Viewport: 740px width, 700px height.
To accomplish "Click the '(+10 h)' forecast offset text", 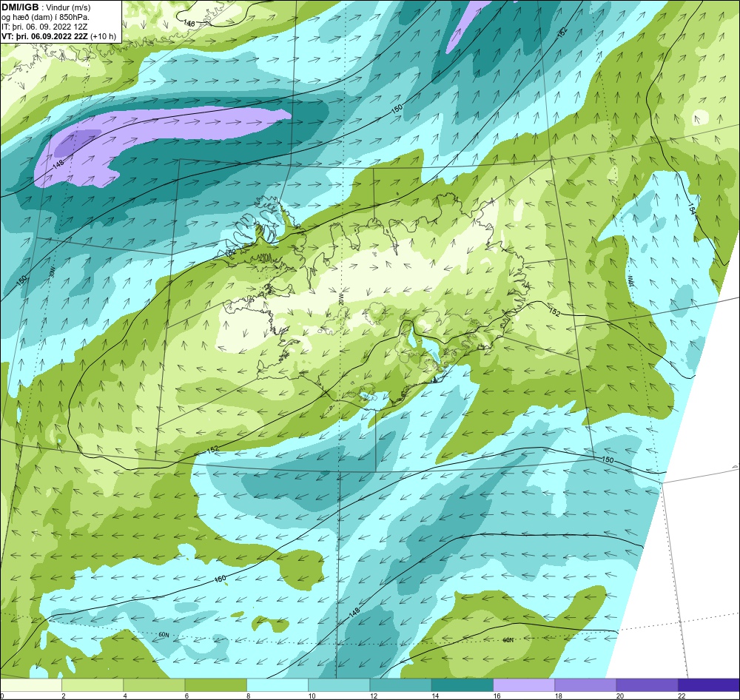I will 104,36.
